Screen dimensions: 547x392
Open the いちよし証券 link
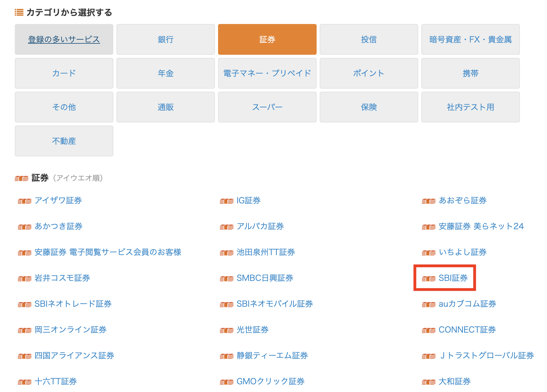(x=463, y=252)
